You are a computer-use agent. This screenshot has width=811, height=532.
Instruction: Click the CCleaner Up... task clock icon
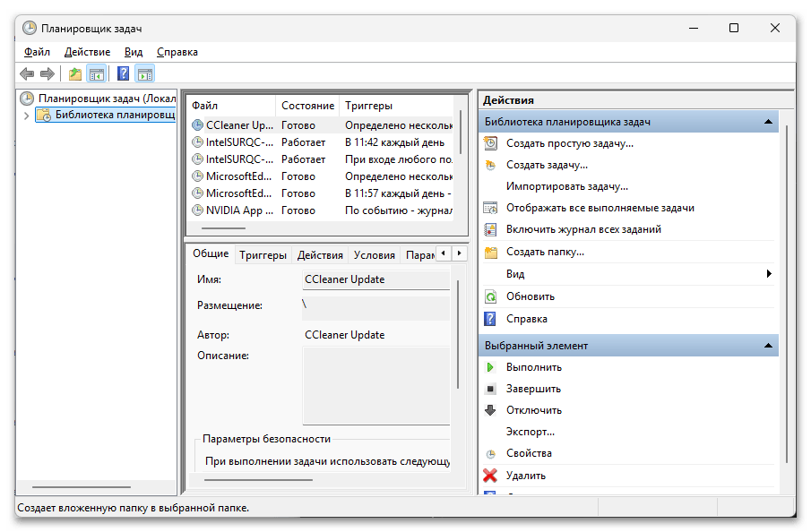(x=197, y=125)
